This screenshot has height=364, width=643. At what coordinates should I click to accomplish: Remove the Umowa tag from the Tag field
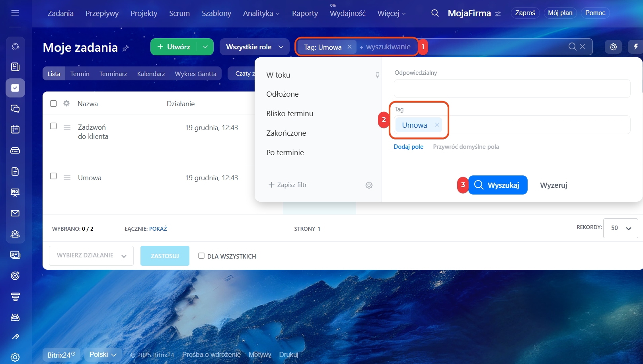pos(437,125)
